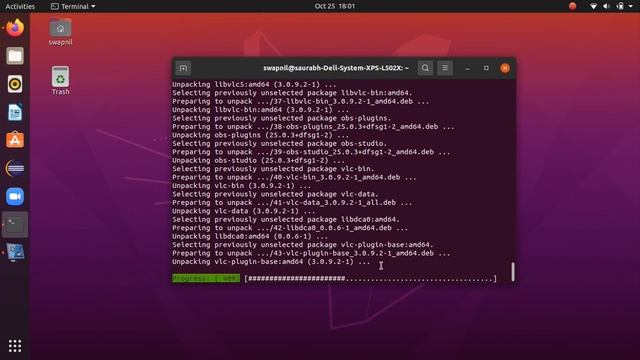The width and height of the screenshot is (640, 360).
Task: Maximize the terminal window
Action: [486, 68]
